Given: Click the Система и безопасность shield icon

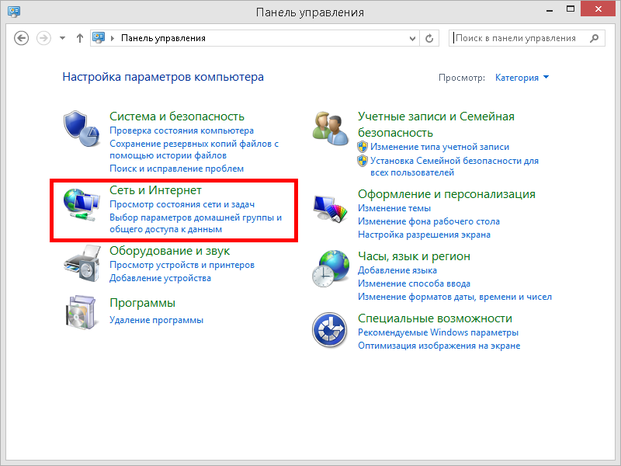Looking at the screenshot, I should (81, 131).
